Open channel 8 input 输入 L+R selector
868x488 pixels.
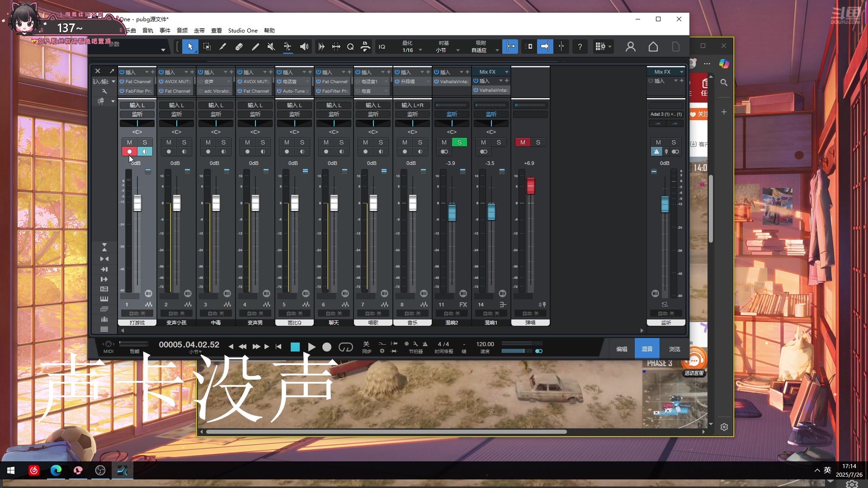[x=412, y=105]
